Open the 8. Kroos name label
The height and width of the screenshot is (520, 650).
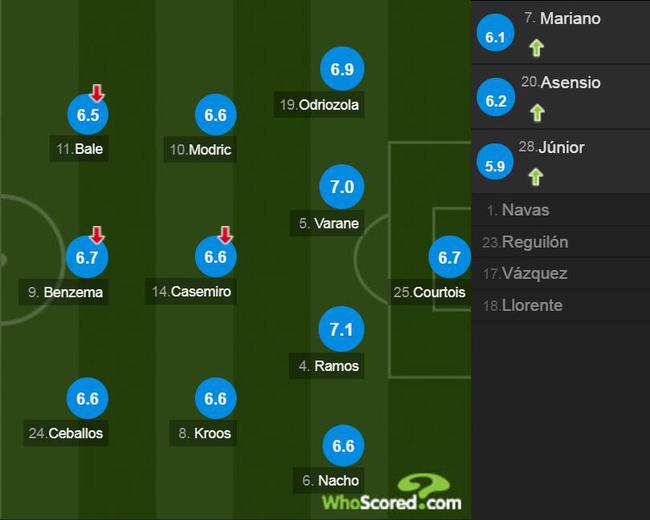[x=203, y=433]
